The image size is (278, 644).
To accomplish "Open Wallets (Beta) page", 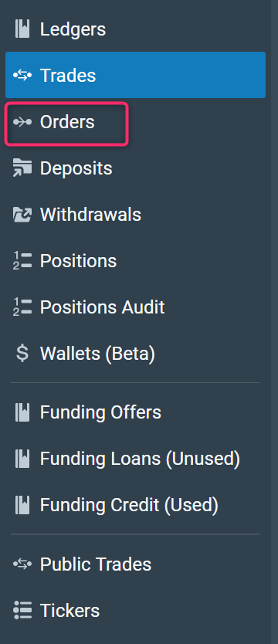I will click(x=135, y=354).
